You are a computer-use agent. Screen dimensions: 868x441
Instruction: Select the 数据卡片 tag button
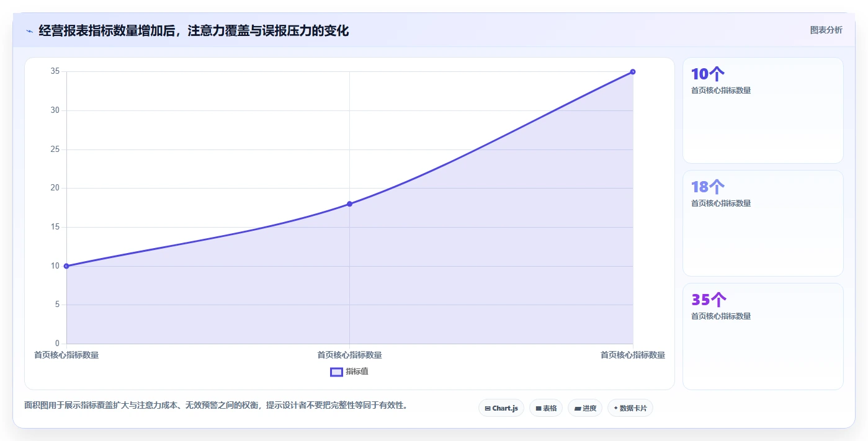[630, 408]
